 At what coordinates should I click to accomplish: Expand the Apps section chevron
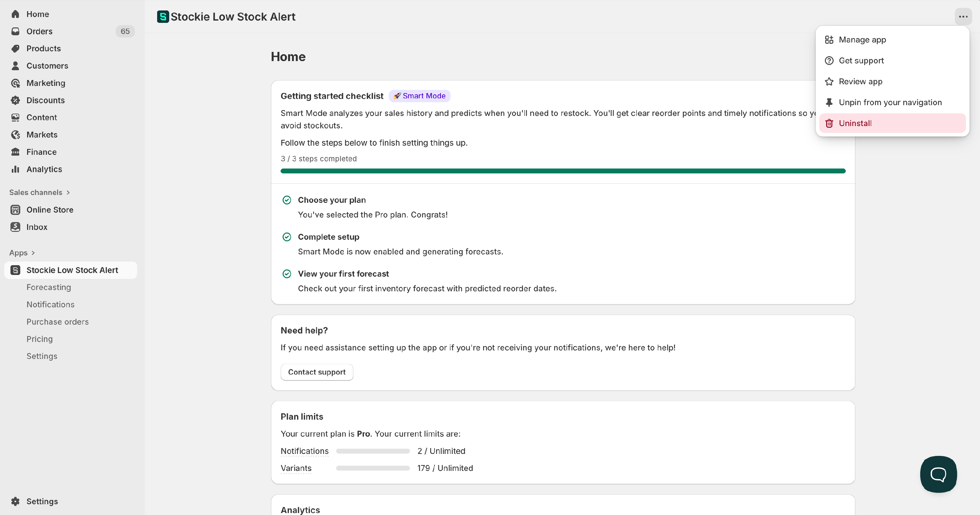click(x=33, y=253)
